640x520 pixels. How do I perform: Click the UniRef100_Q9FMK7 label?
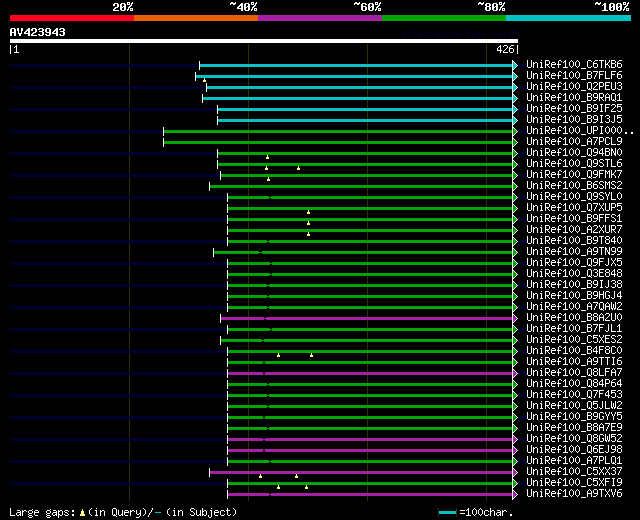click(x=574, y=175)
